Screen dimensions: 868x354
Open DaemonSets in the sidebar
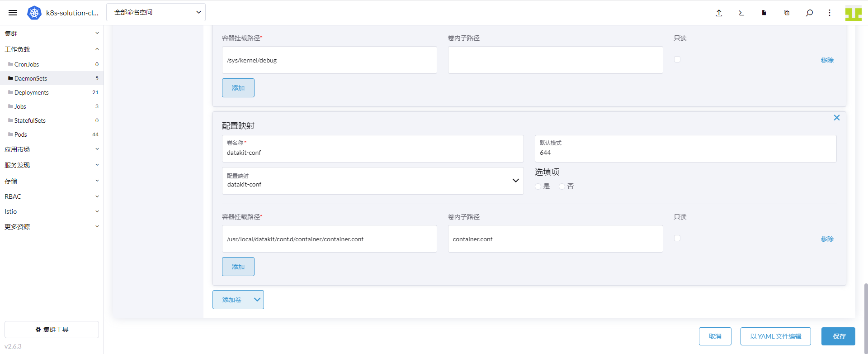pos(52,78)
